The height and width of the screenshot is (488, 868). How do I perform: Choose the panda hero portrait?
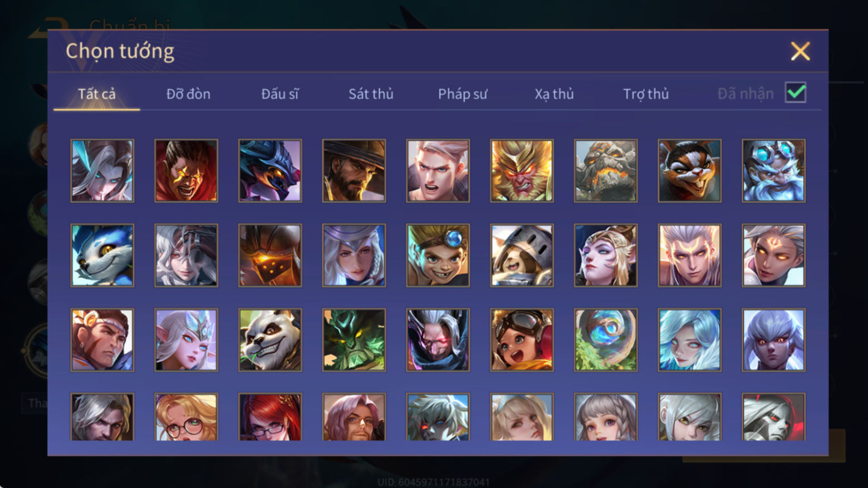coord(270,340)
